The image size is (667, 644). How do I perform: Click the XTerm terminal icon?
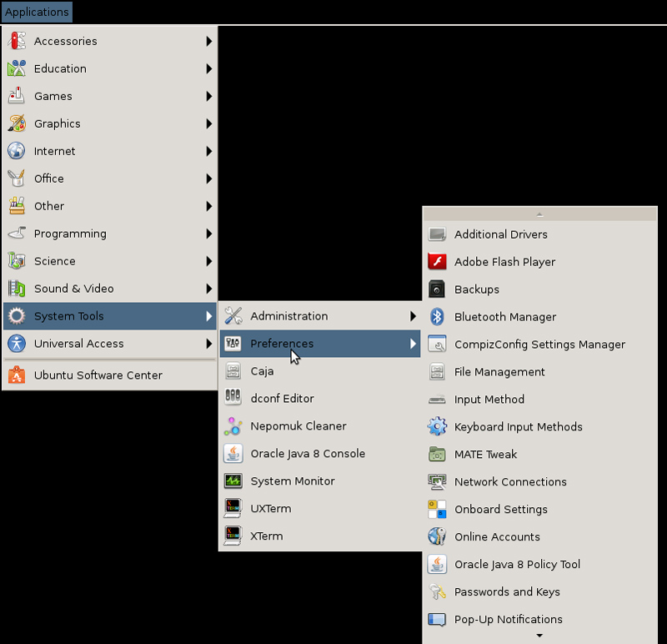coord(233,536)
